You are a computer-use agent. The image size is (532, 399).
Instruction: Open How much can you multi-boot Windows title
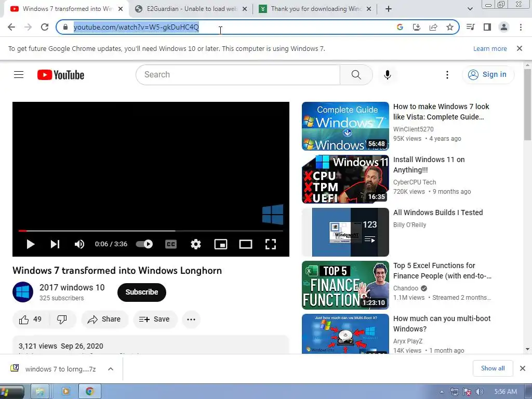pos(442,324)
